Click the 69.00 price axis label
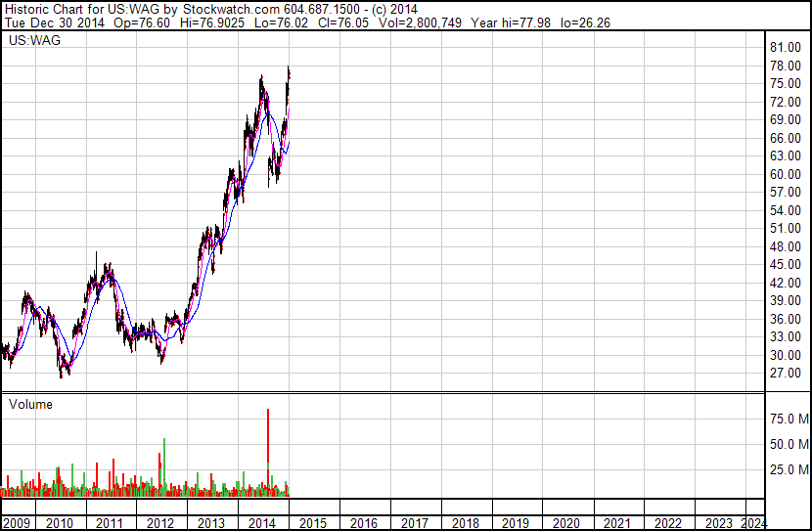 pyautogui.click(x=786, y=119)
